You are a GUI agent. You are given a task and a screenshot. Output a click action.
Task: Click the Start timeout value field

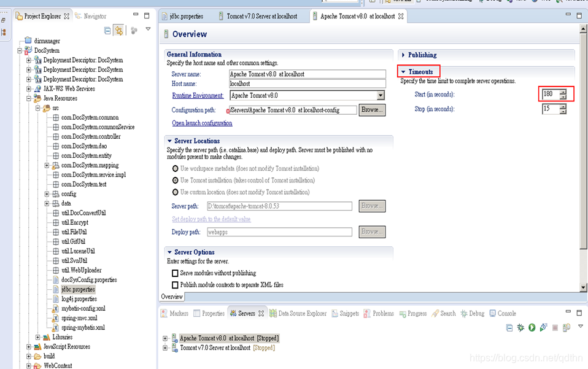[x=551, y=94]
